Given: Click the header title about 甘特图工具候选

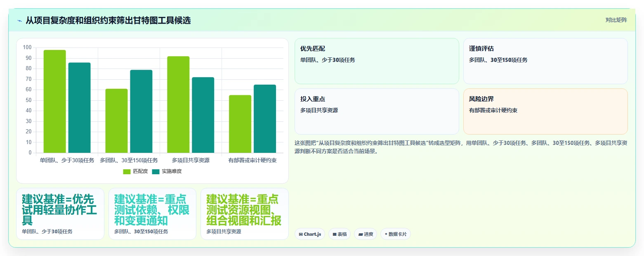Looking at the screenshot, I should pos(108,20).
